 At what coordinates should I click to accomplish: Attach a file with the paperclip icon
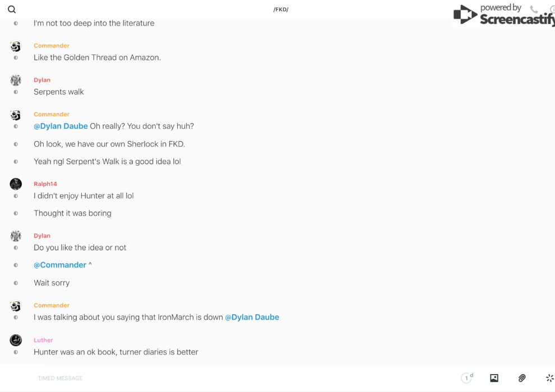522,378
